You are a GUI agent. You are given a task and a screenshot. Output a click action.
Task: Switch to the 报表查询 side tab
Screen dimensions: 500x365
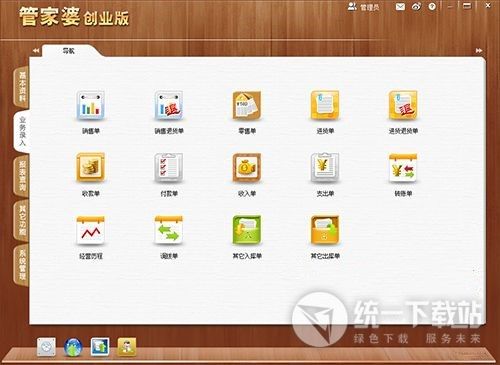click(21, 176)
